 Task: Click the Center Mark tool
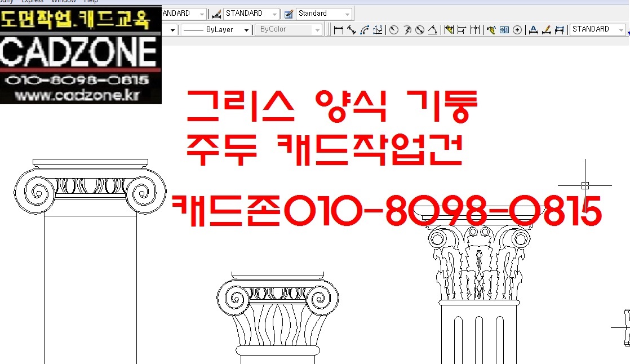[517, 30]
